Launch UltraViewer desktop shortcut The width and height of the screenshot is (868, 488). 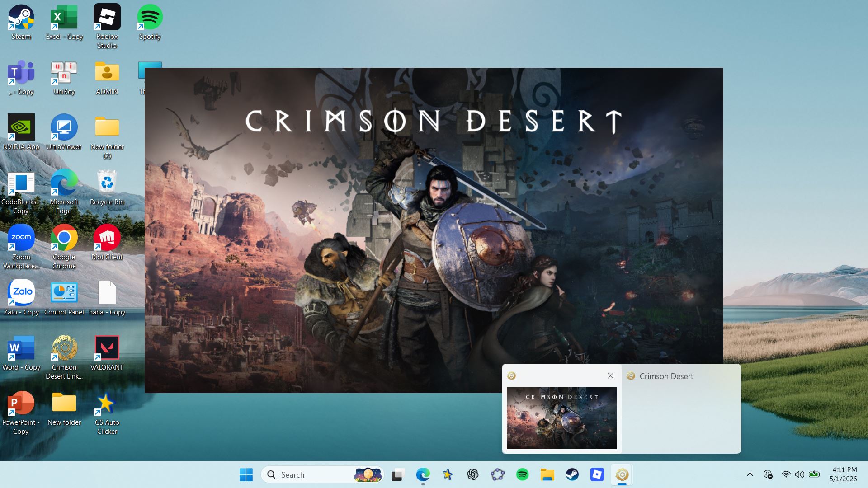point(64,133)
